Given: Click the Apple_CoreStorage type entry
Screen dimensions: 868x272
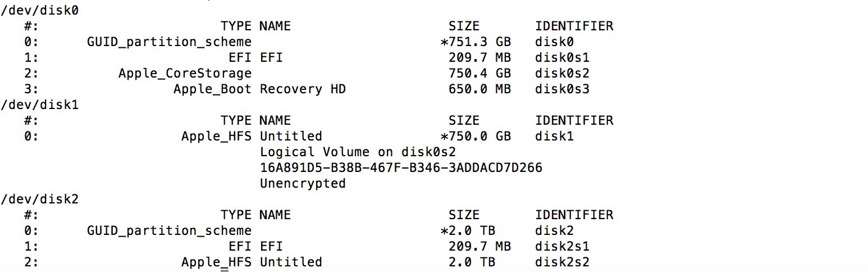Looking at the screenshot, I should click(185, 73).
